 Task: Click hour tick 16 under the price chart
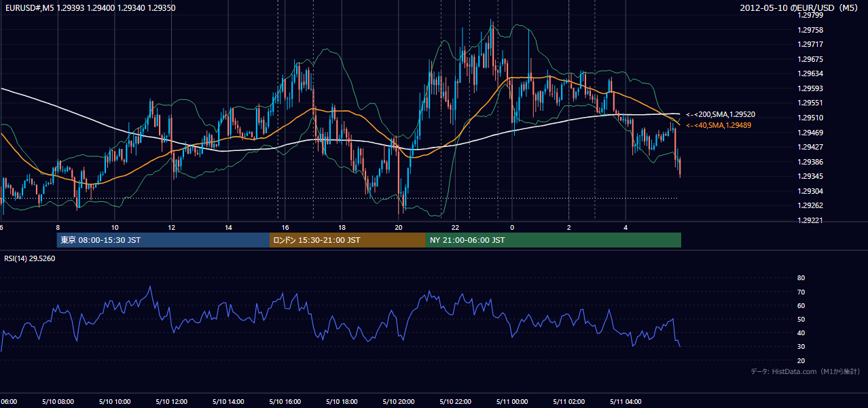[285, 228]
